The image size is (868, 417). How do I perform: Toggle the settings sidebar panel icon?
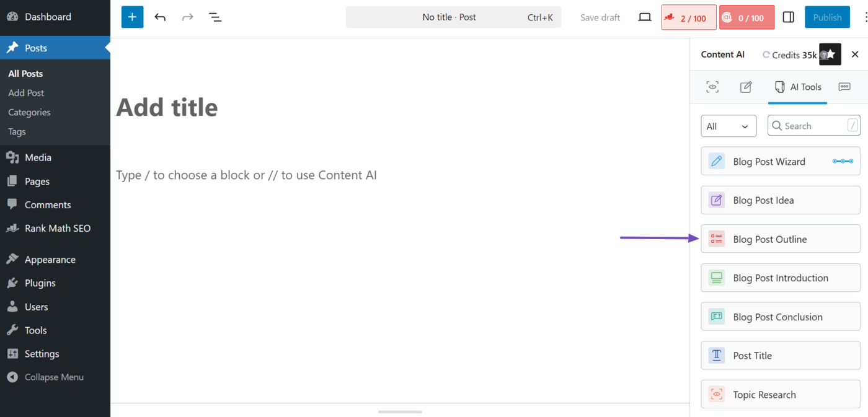tap(788, 17)
